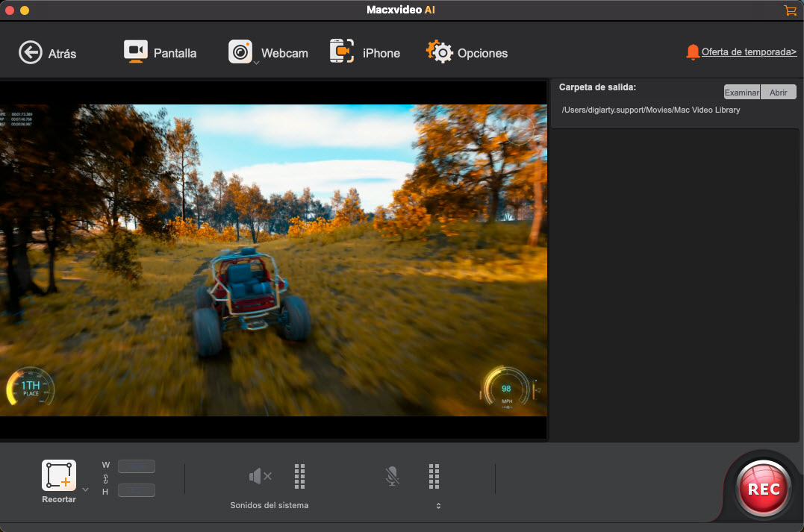Select the Webcam camera icon
Screen dimensions: 804x532
pos(240,52)
